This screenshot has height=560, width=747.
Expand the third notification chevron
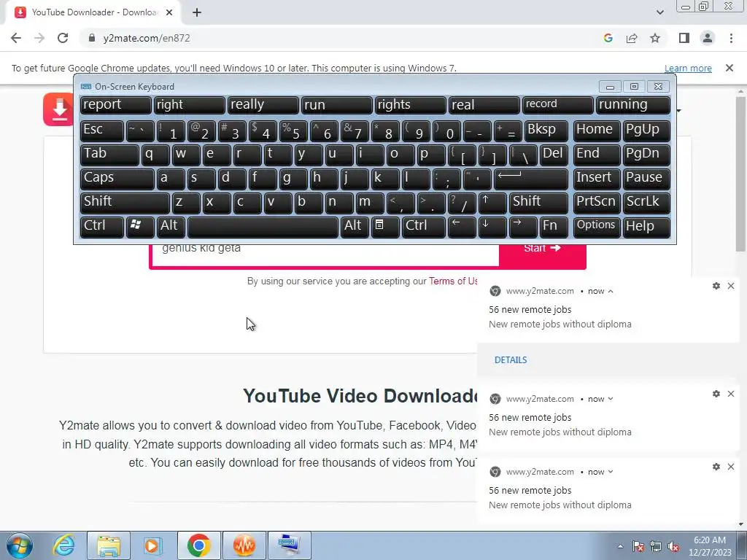611,472
